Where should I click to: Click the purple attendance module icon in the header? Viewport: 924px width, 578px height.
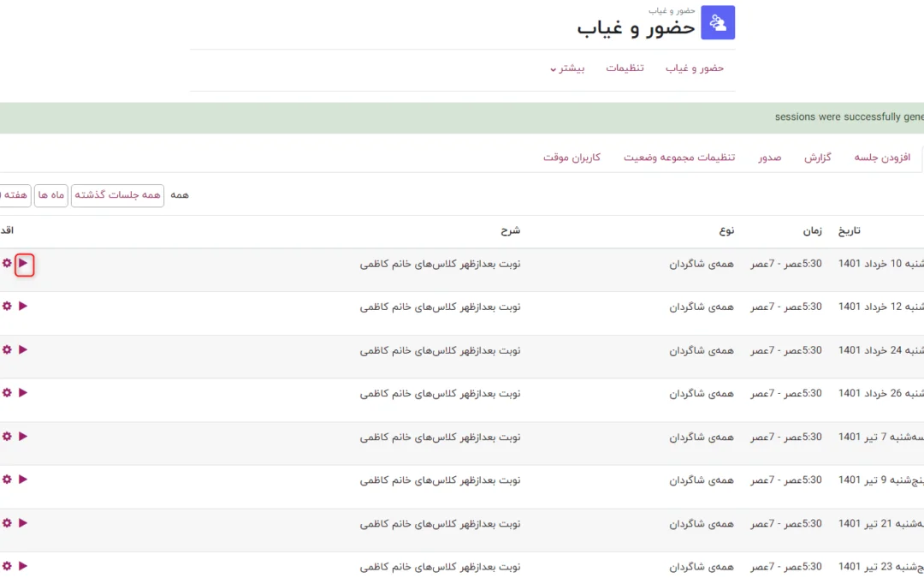click(x=718, y=23)
